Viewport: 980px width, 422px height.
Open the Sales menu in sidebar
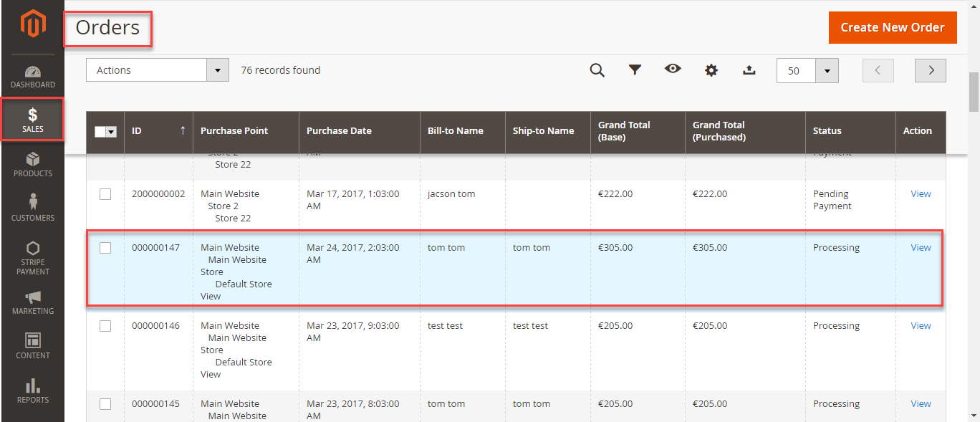coord(32,120)
